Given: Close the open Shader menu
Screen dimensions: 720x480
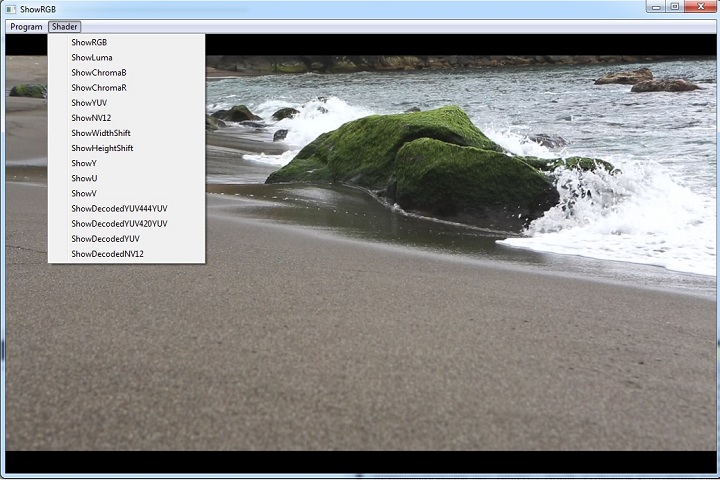Looking at the screenshot, I should [65, 27].
